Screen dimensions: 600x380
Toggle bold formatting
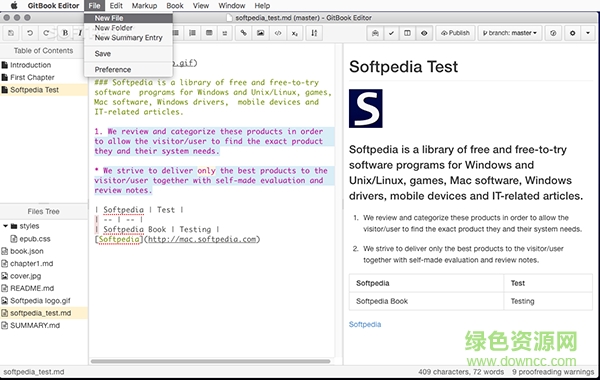(x=65, y=33)
